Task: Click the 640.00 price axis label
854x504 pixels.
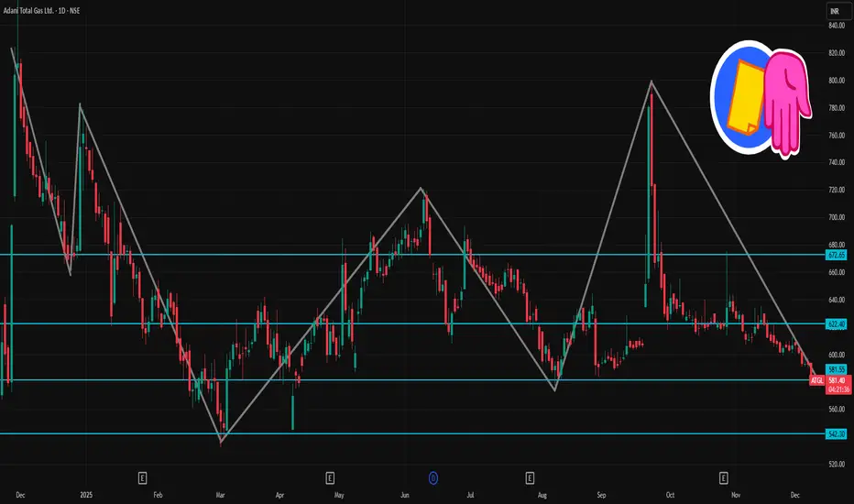Action: (x=836, y=300)
